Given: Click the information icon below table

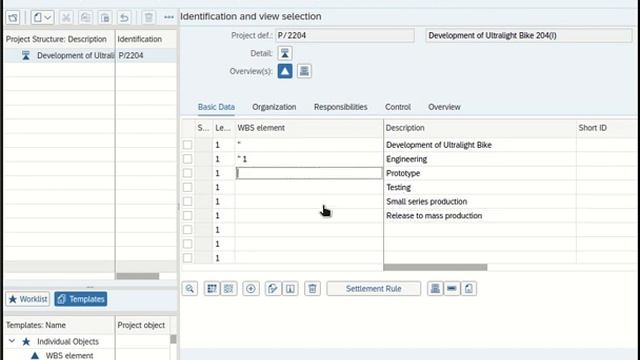Looking at the screenshot, I should point(290,289).
